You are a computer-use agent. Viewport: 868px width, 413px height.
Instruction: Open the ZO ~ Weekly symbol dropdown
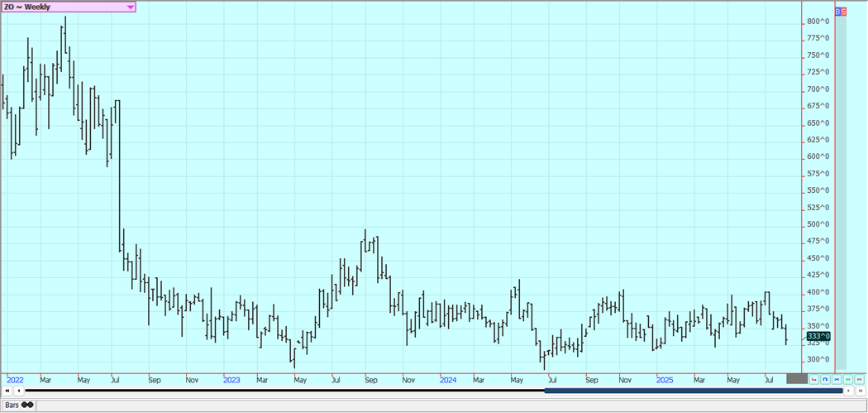click(68, 7)
